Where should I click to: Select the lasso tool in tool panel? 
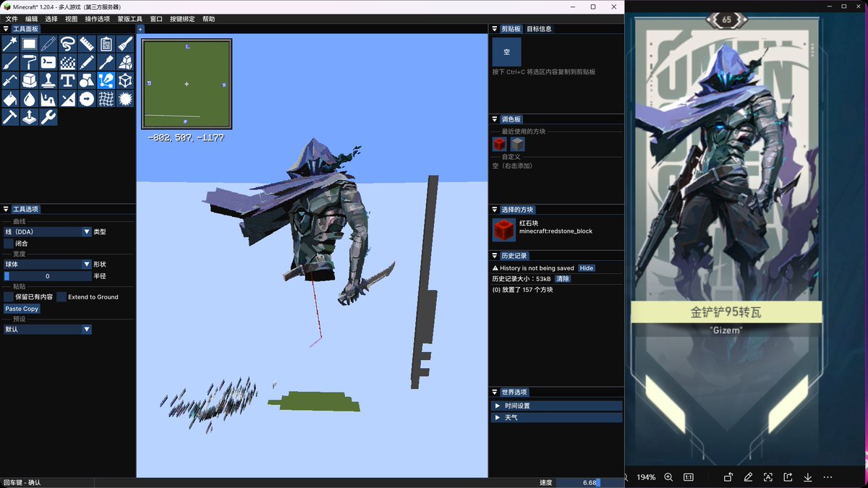point(68,43)
